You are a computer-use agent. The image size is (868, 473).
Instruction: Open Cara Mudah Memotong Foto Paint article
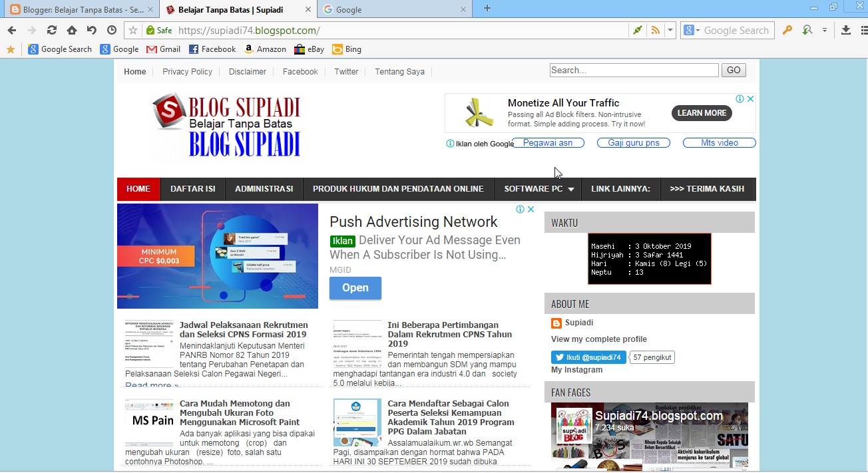(x=240, y=412)
